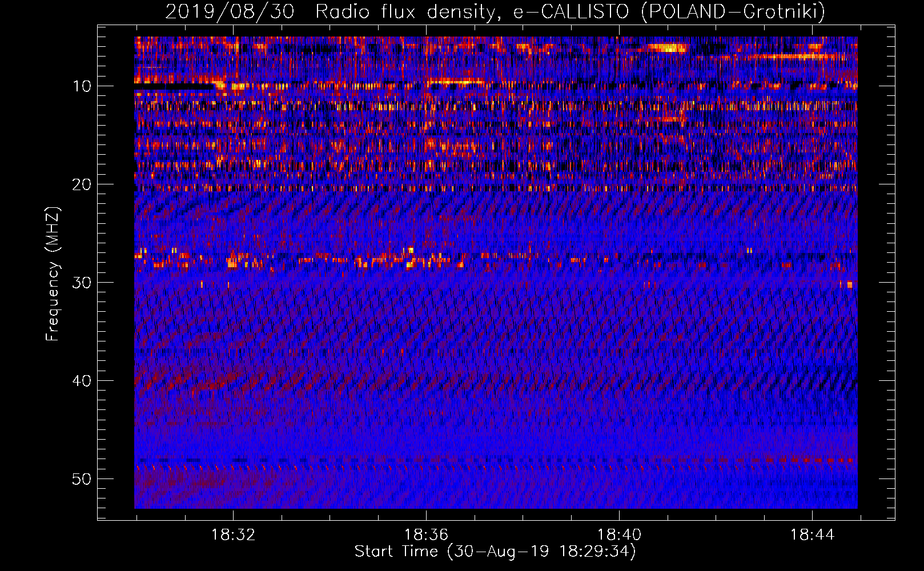Click the 10 MHz frequency tick label
The image size is (924, 571).
[x=82, y=86]
